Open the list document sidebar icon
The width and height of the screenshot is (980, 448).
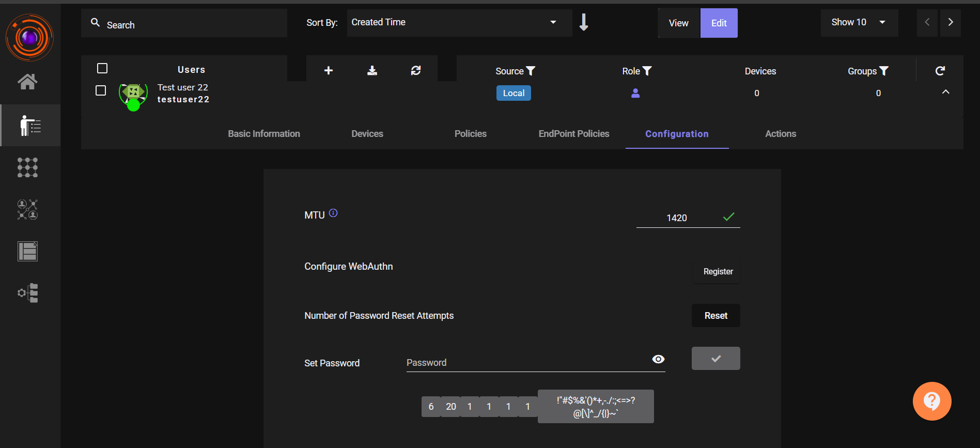coord(27,251)
